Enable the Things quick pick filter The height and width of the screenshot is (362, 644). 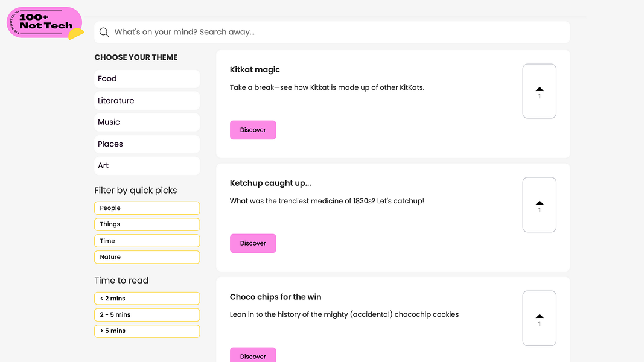147,224
